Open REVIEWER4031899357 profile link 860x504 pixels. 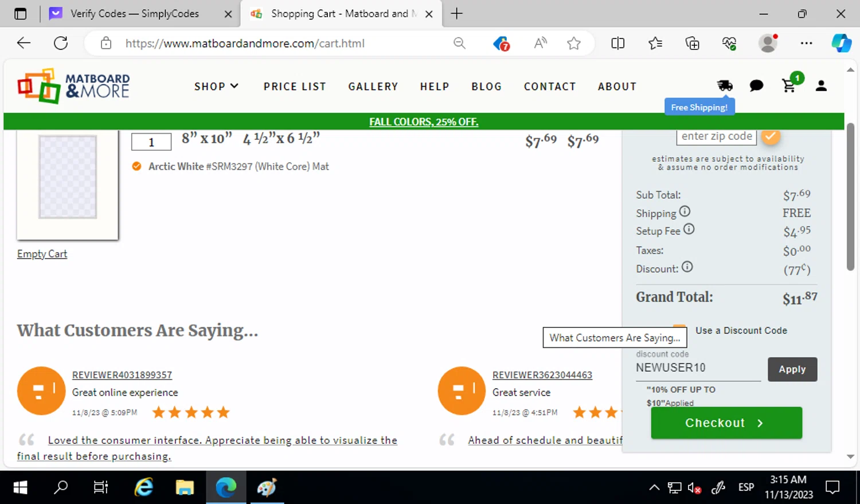[x=122, y=375]
